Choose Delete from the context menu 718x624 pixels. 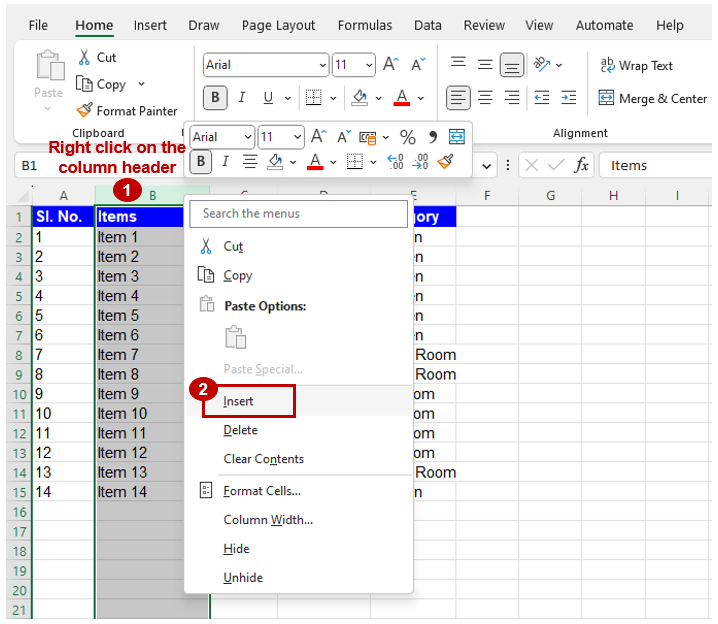[x=299, y=430]
